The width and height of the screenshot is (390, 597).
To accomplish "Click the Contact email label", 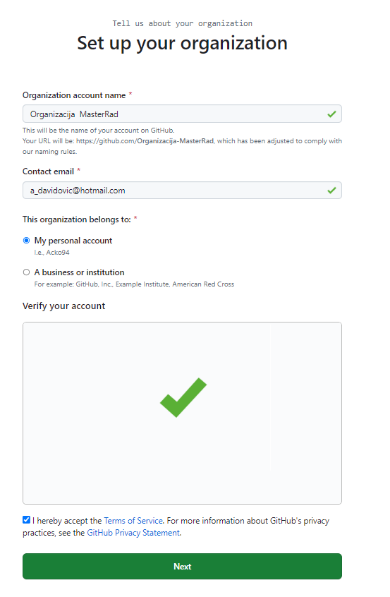I will (48, 171).
